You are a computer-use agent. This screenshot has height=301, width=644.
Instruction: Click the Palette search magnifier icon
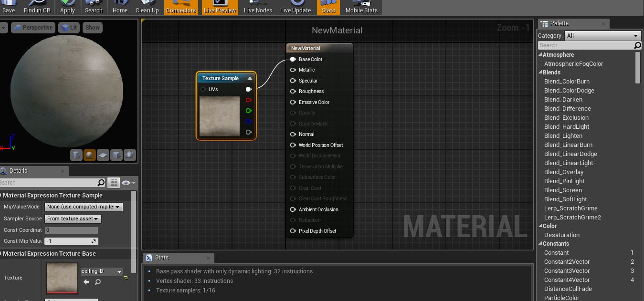[637, 45]
